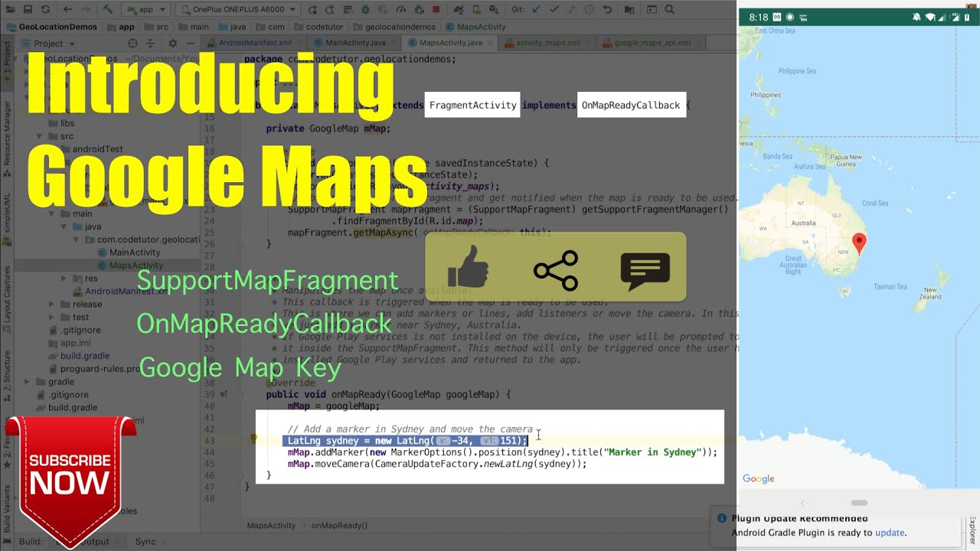Image resolution: width=980 pixels, height=551 pixels.
Task: Click the profiler gauge icon
Action: 400,10
